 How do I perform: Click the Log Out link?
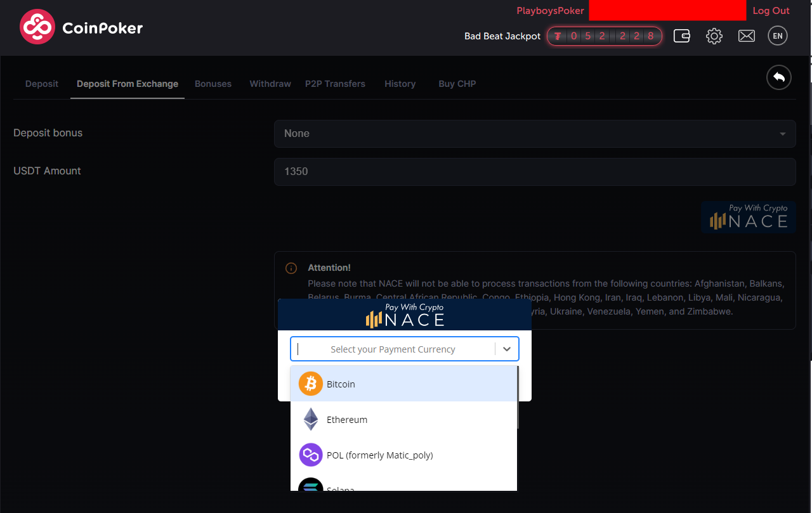771,11
